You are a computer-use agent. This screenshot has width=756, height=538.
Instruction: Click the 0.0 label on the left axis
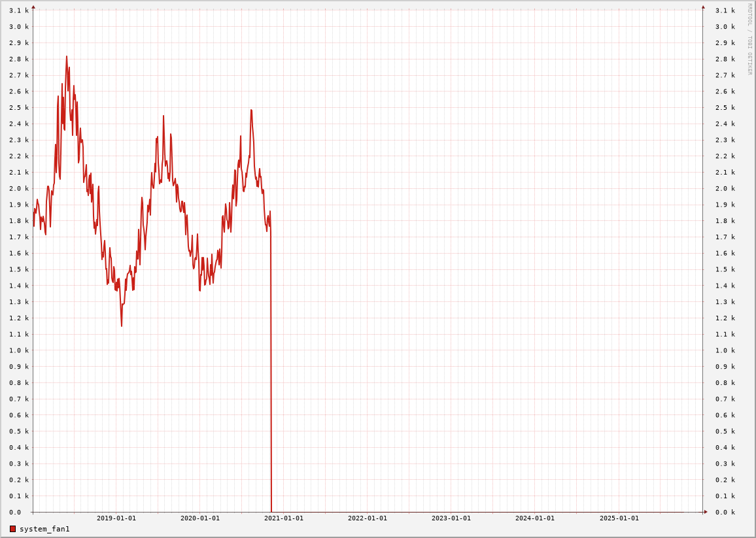coord(15,513)
